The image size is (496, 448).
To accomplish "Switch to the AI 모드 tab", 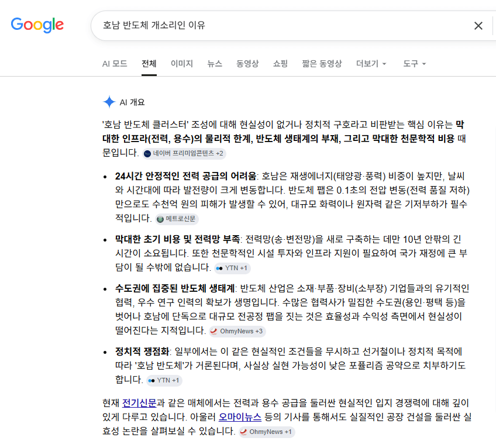I will point(115,64).
